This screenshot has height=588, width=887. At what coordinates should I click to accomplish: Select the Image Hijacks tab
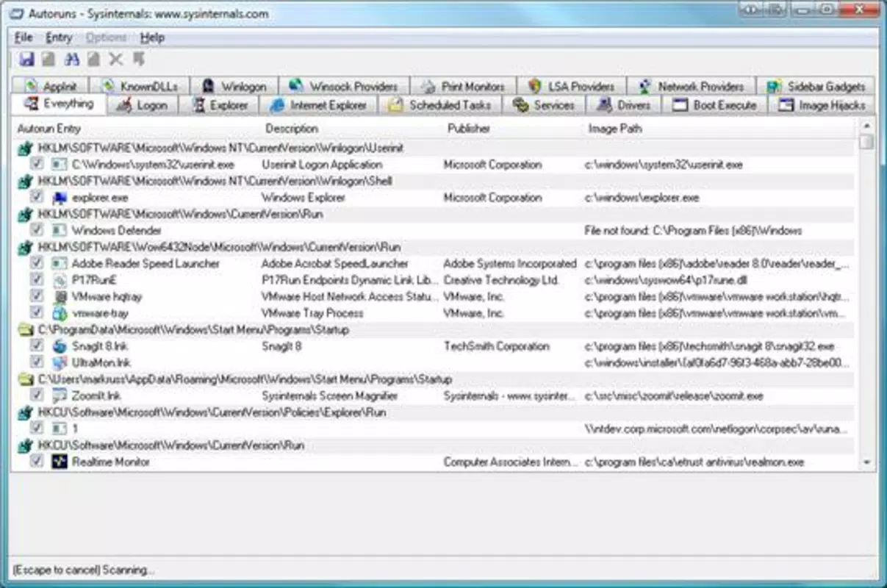pos(822,105)
